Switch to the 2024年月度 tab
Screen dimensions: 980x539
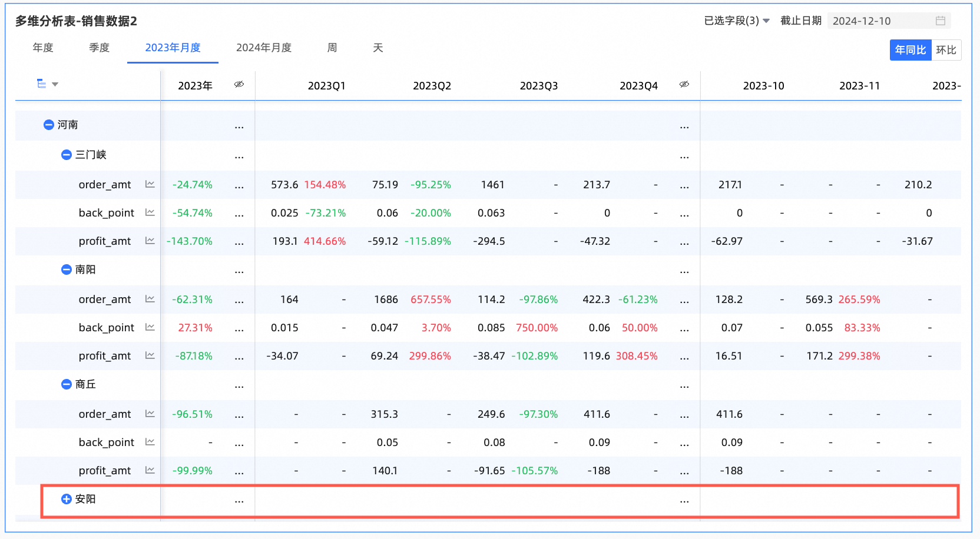[x=264, y=48]
